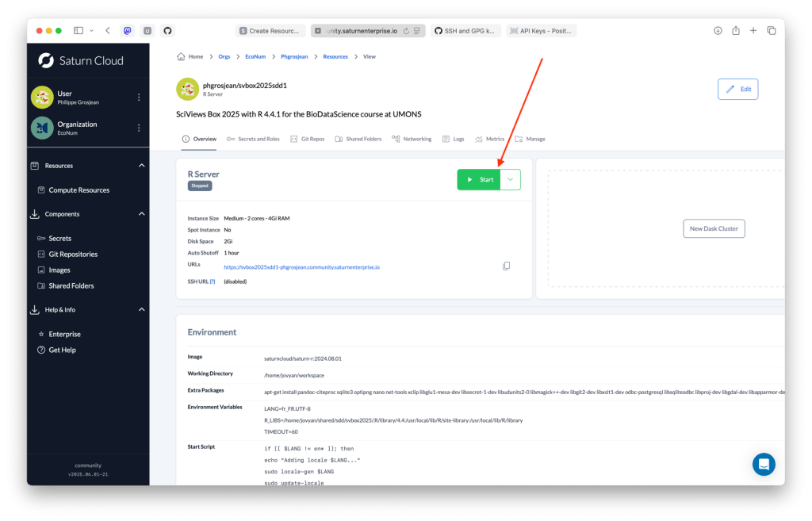
Task: Switch to the API Keys - Posit browser tab
Action: (x=541, y=31)
